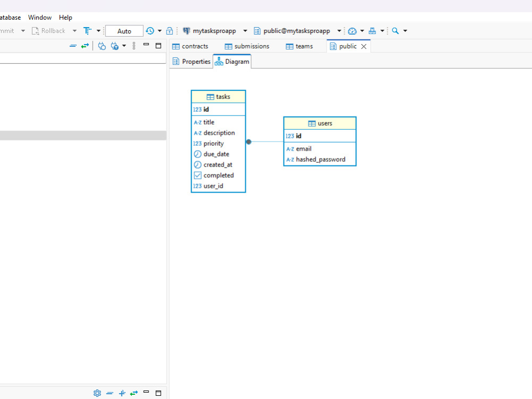This screenshot has height=399, width=532.
Task: Expand the dashboard dropdown arrow
Action: 362,31
